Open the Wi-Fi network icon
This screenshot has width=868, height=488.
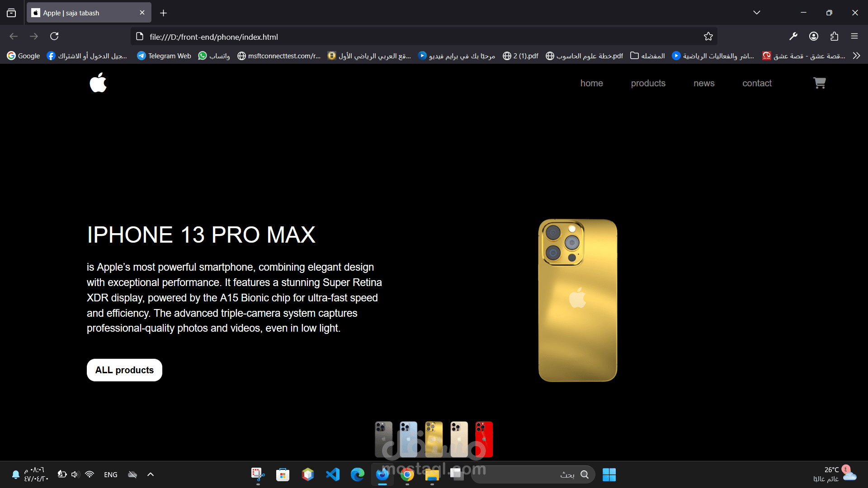click(90, 474)
